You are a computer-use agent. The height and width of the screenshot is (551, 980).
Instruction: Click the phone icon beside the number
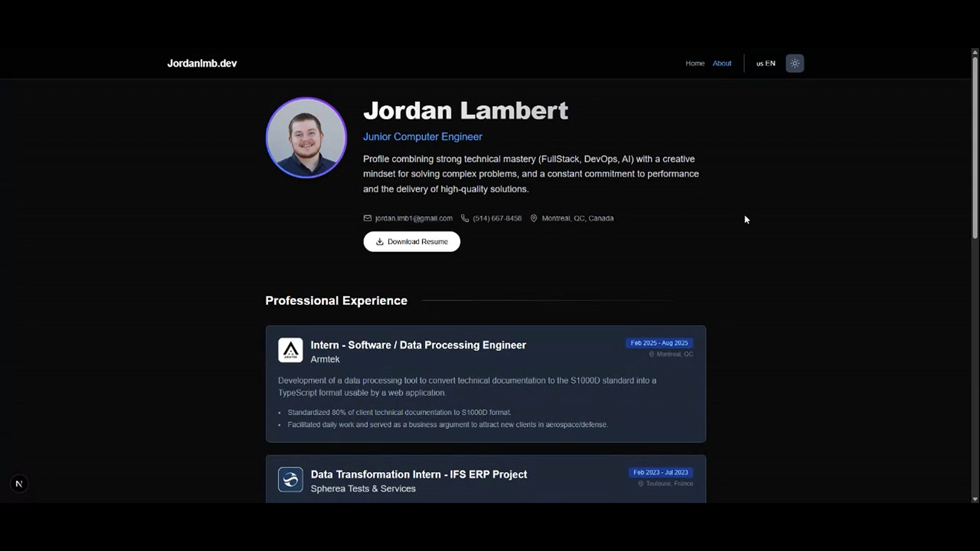(x=465, y=218)
